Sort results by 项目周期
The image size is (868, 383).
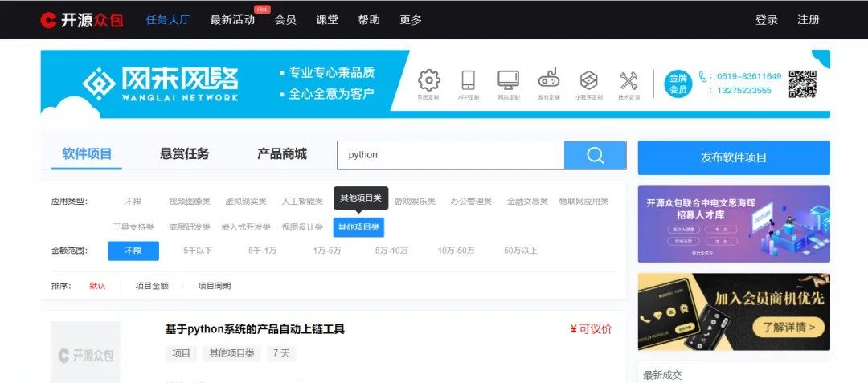[215, 287]
